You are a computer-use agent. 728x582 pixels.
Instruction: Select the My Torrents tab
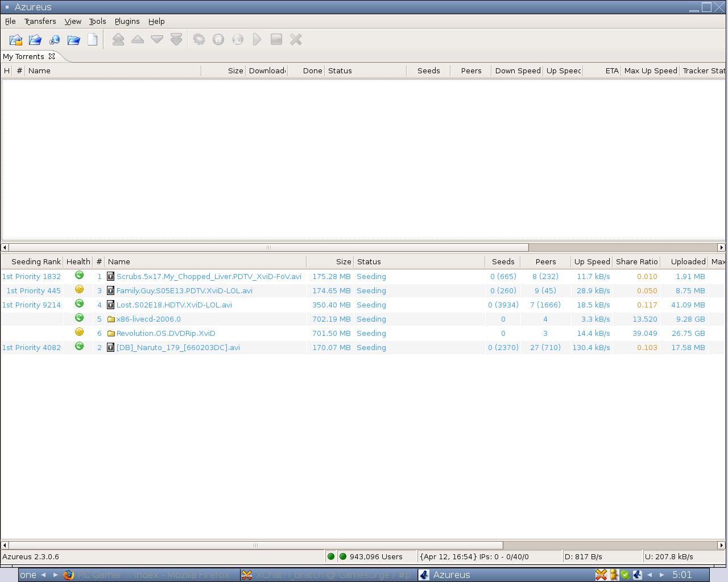(23, 56)
